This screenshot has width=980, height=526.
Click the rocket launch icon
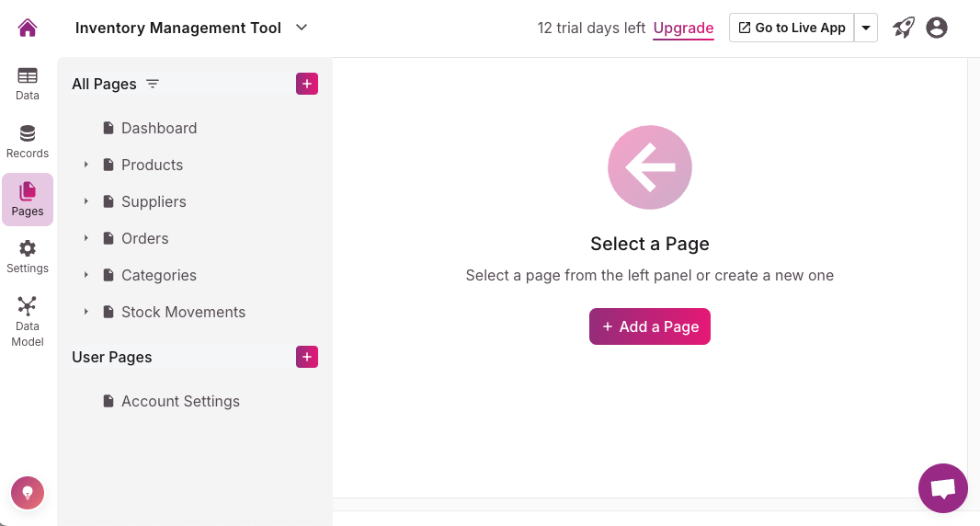[904, 28]
